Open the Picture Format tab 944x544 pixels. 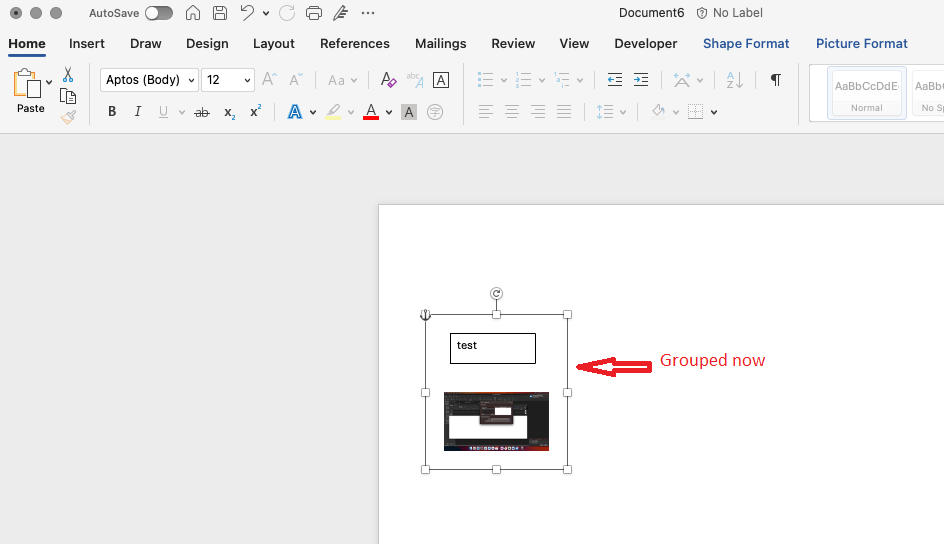[862, 43]
